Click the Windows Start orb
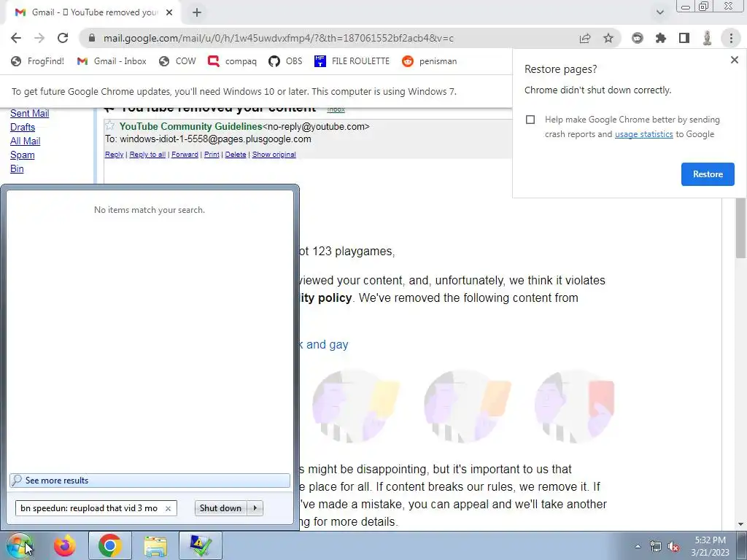Viewport: 747px width, 560px height. [19, 545]
